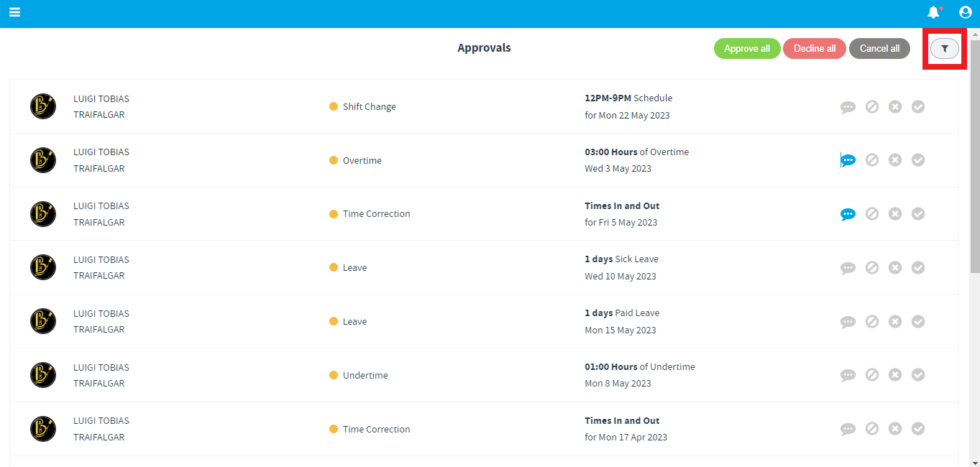980x467 pixels.
Task: Open comments on the Paid Leave request
Action: [x=848, y=322]
